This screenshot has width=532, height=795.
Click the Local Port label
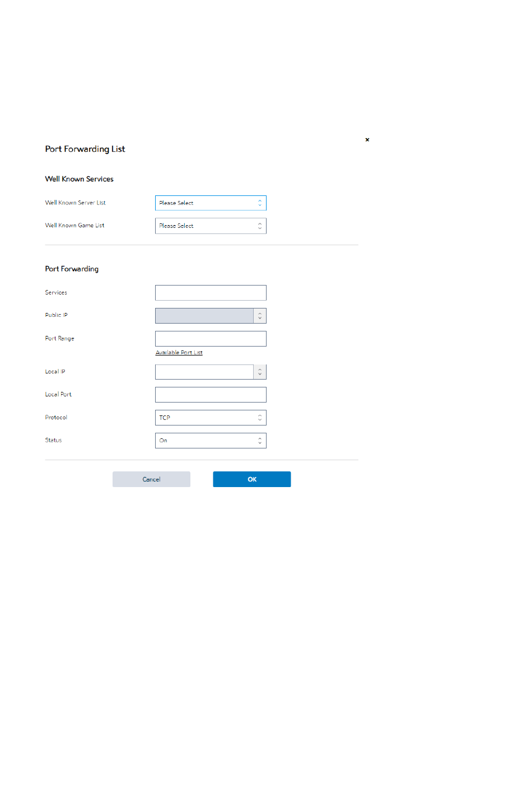pyautogui.click(x=58, y=395)
